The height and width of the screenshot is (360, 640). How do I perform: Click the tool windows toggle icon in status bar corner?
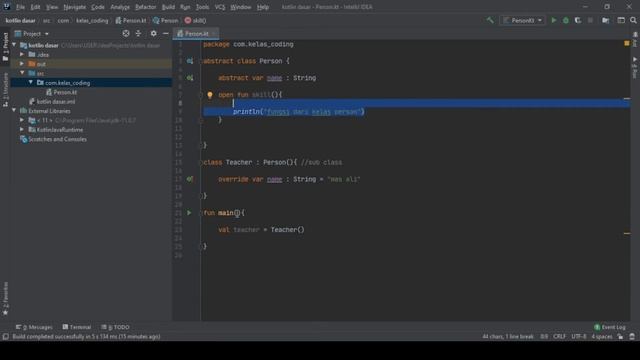pyautogui.click(x=5, y=337)
